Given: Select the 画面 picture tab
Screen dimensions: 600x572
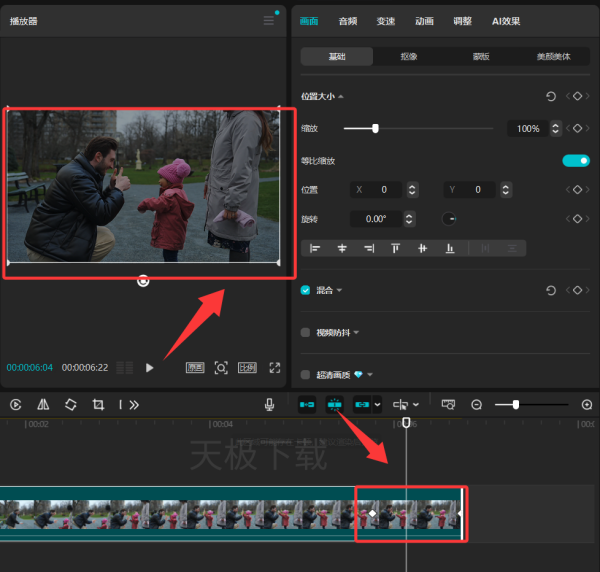Looking at the screenshot, I should (309, 21).
